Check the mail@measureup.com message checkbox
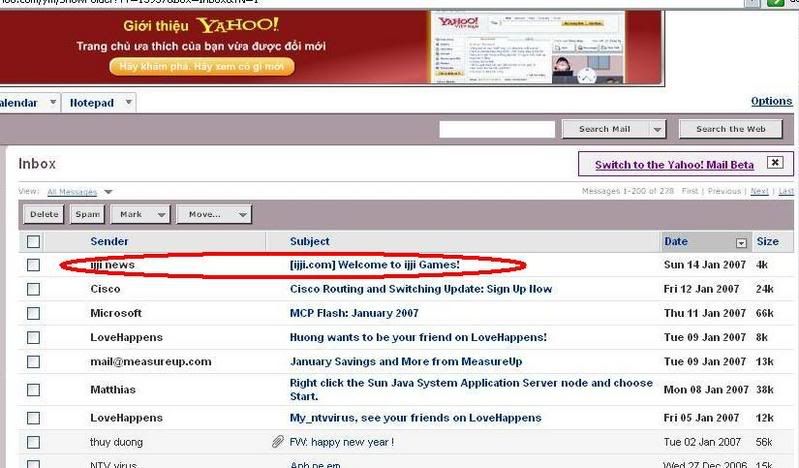799x468 pixels. pyautogui.click(x=33, y=361)
